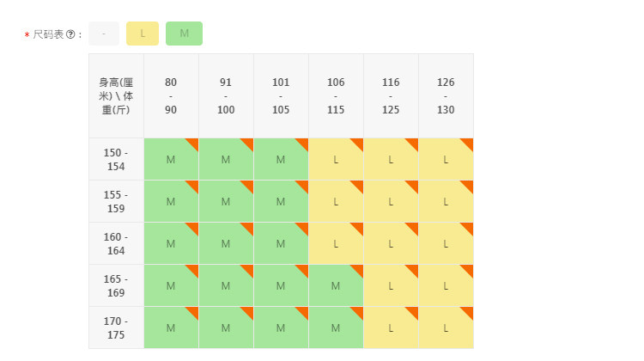
Task: Click orange corner of 165-169, 116-125 cell
Action: 413,269
